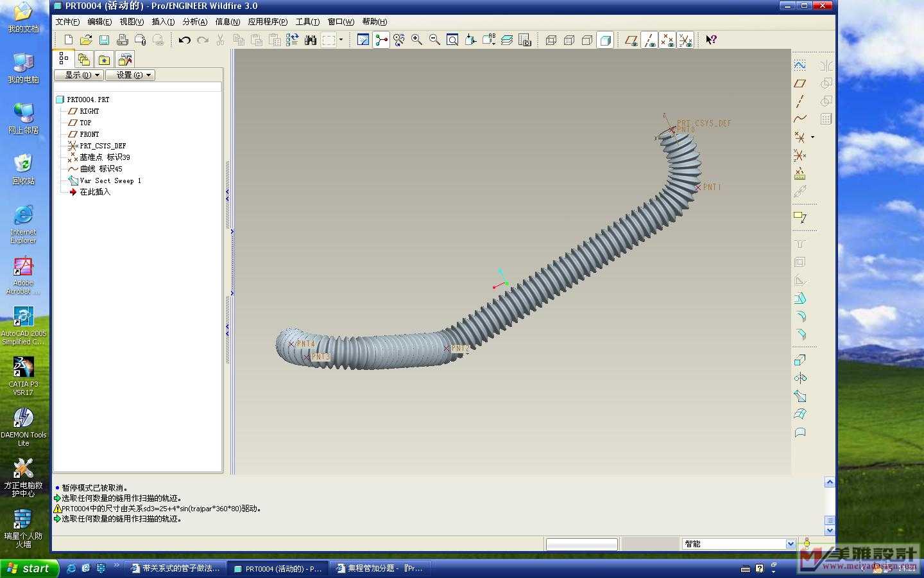Open the 分析 menu

[x=195, y=22]
